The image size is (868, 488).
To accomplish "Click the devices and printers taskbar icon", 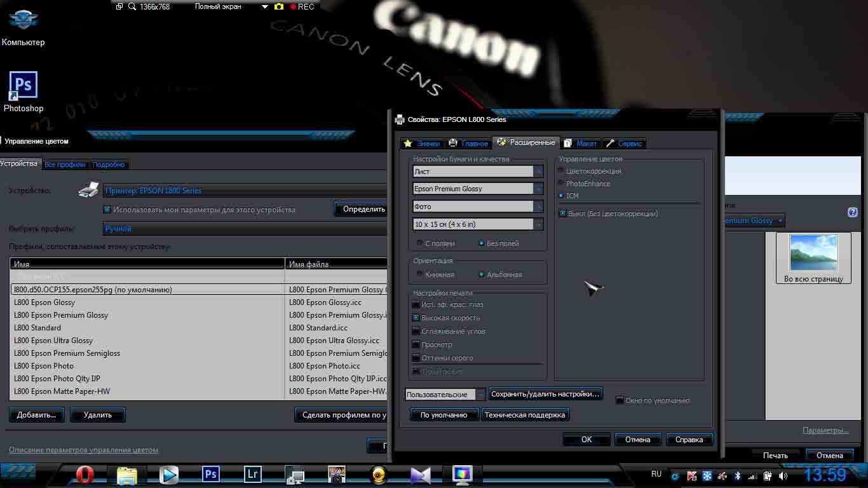I will tap(295, 475).
